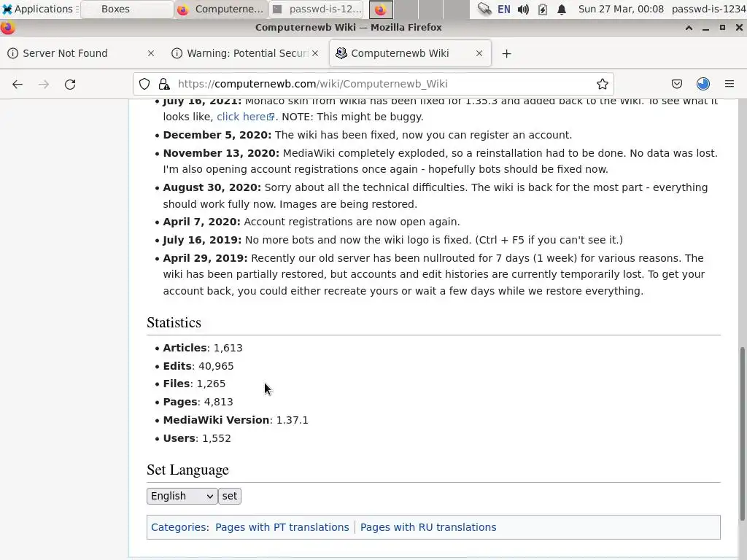747x560 pixels.
Task: Open Pages with RU translations category
Action: pyautogui.click(x=428, y=527)
